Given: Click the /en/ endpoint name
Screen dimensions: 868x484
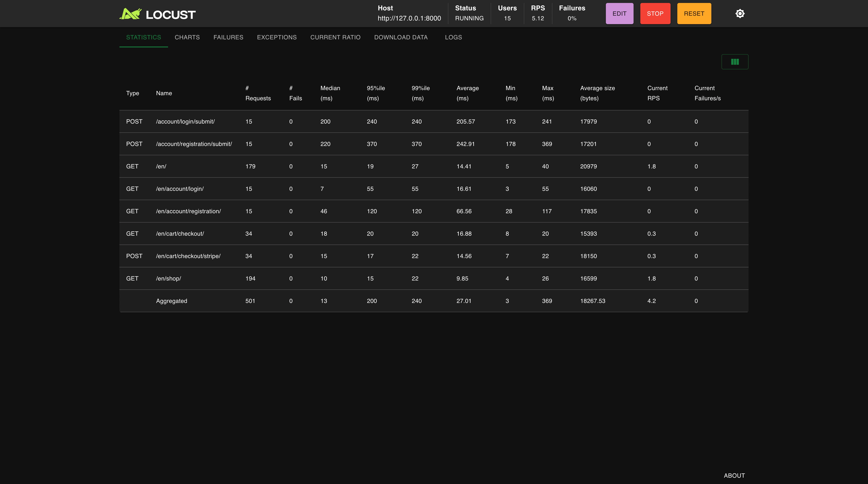Looking at the screenshot, I should click(161, 166).
